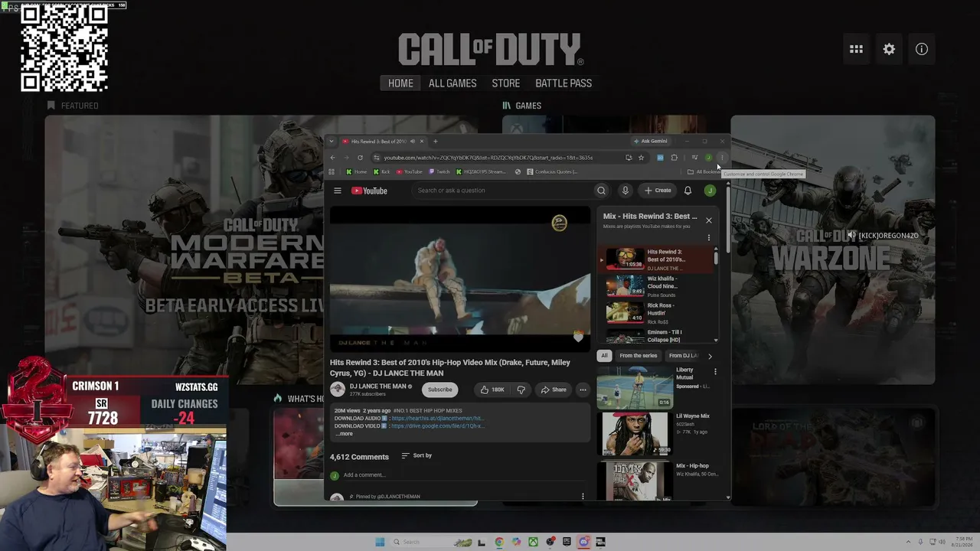This screenshot has height=551, width=980.
Task: Open Chrome profile avatar
Action: [708, 158]
